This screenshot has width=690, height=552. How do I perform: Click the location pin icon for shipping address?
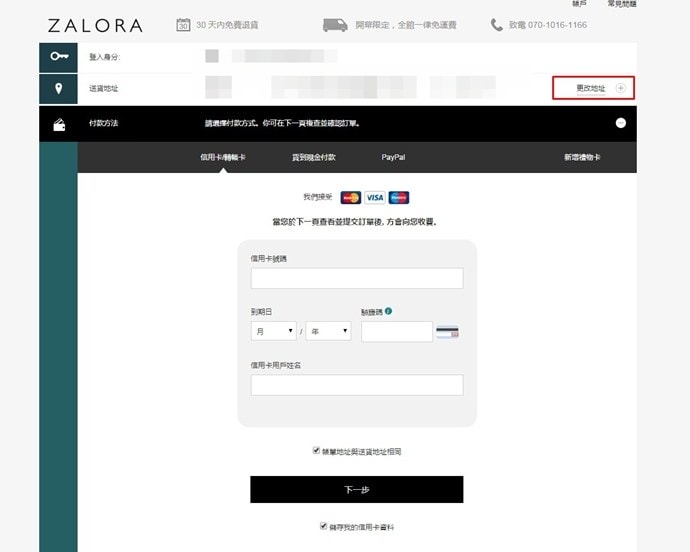point(58,89)
